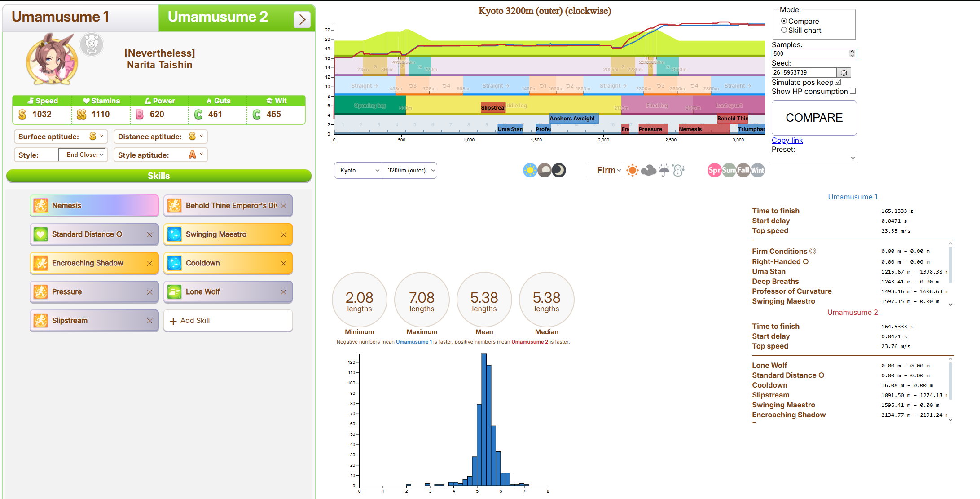Screen dimensions: 980x499
Task: Open the Kyoto racetrack dropdown
Action: pos(358,170)
